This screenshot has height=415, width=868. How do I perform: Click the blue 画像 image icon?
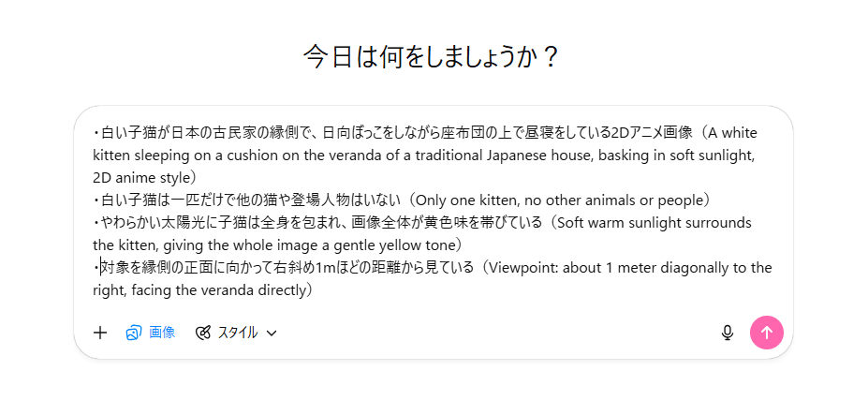133,333
